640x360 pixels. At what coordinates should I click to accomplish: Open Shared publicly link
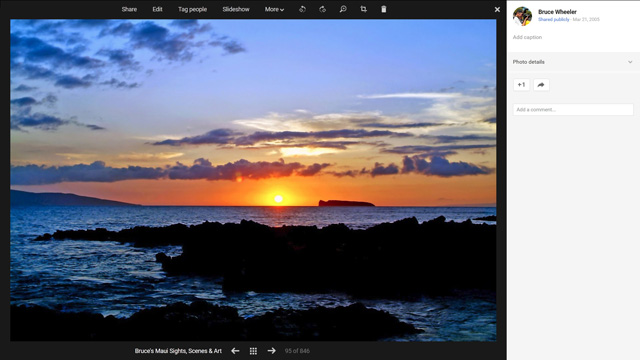(553, 20)
